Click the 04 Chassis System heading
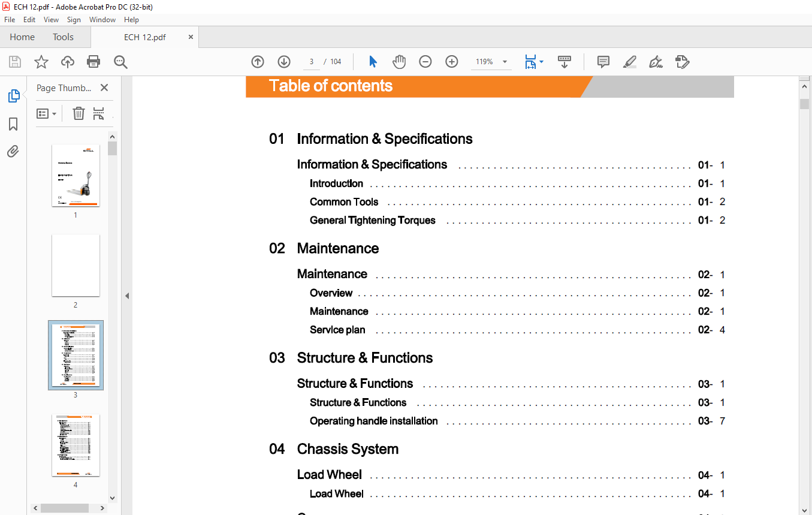 [334, 449]
